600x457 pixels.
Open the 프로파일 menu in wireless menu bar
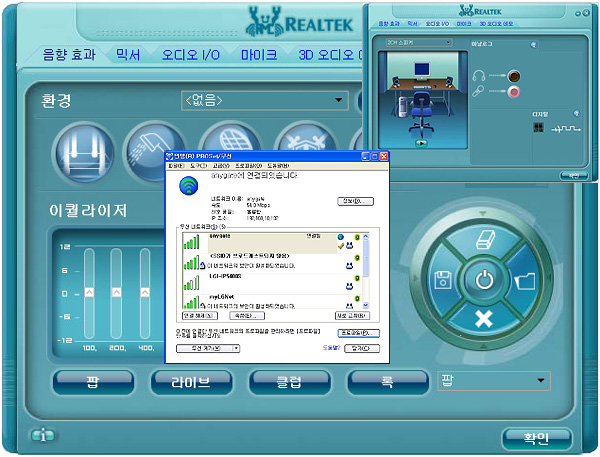pos(248,166)
